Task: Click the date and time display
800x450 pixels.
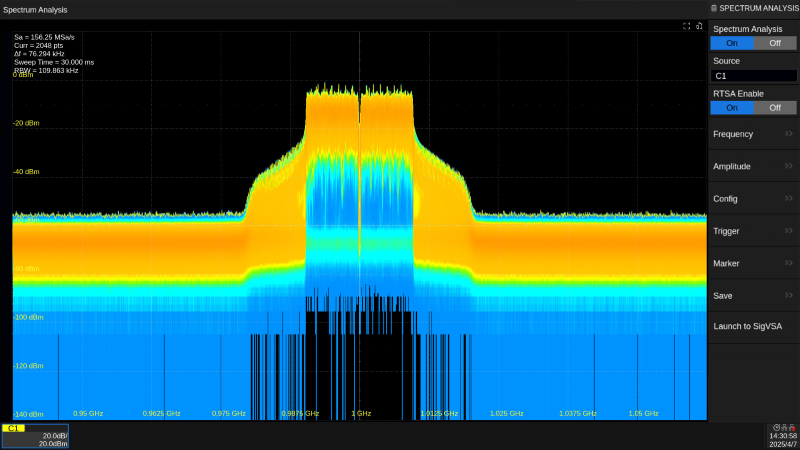Action: [782, 440]
